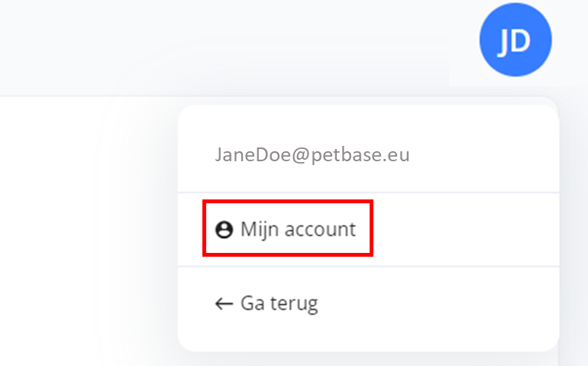Click the word Ga next to the arrow
The height and width of the screenshot is (366, 588).
[252, 303]
